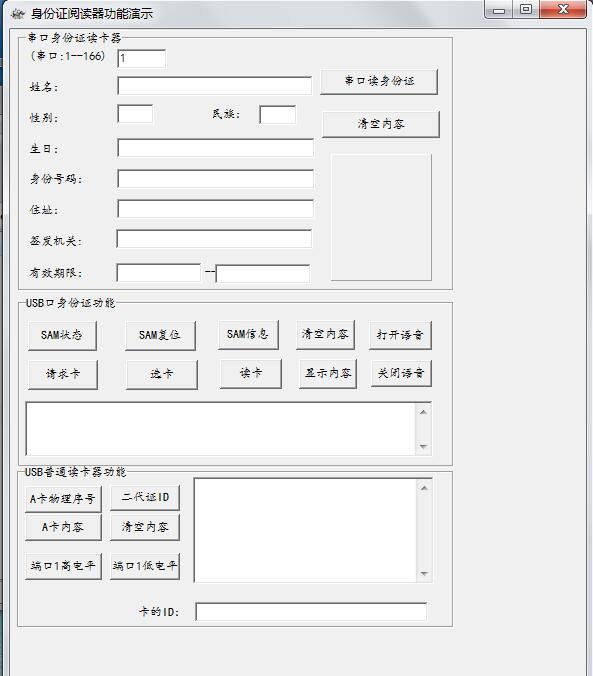
Task: Get the A卡物理序号
Action: point(63,499)
